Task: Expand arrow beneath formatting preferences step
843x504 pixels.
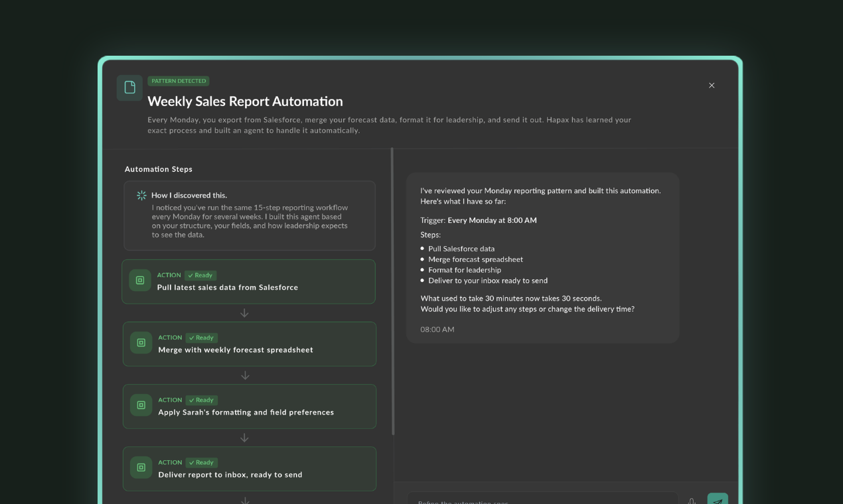Action: 244,438
